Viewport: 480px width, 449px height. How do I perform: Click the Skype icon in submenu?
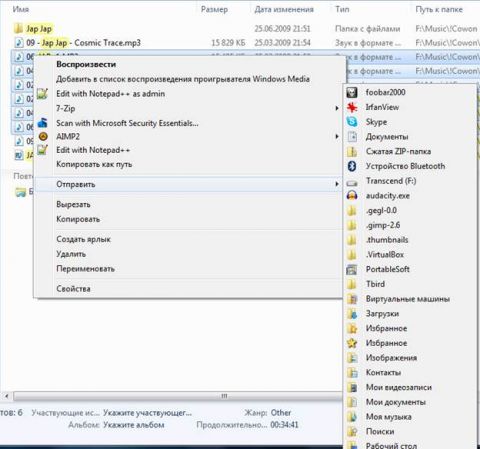coord(352,122)
